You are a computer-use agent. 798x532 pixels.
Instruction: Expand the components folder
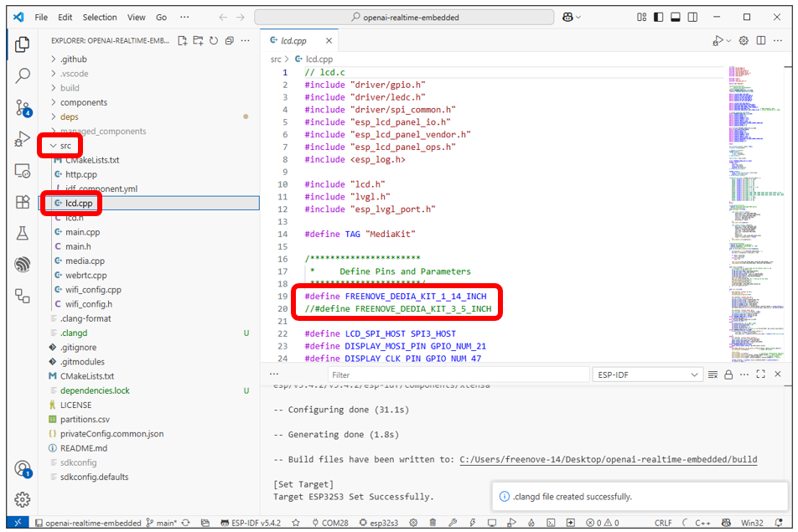click(x=84, y=102)
